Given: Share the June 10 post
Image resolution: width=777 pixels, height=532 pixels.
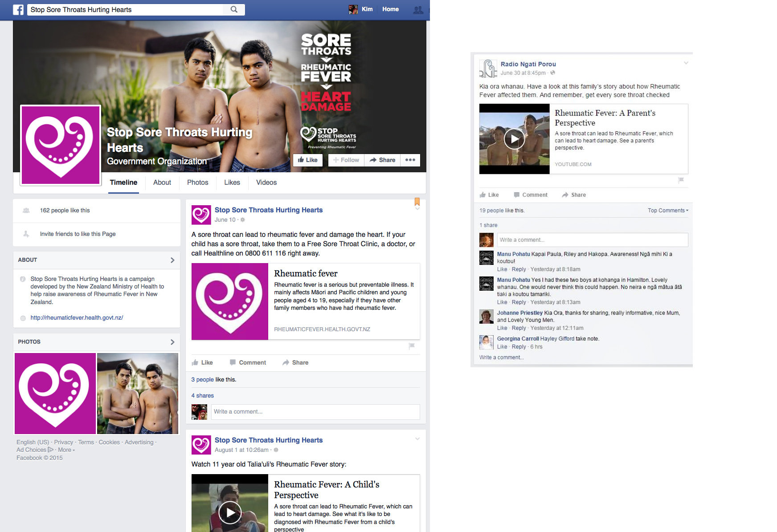Looking at the screenshot, I should pyautogui.click(x=295, y=363).
